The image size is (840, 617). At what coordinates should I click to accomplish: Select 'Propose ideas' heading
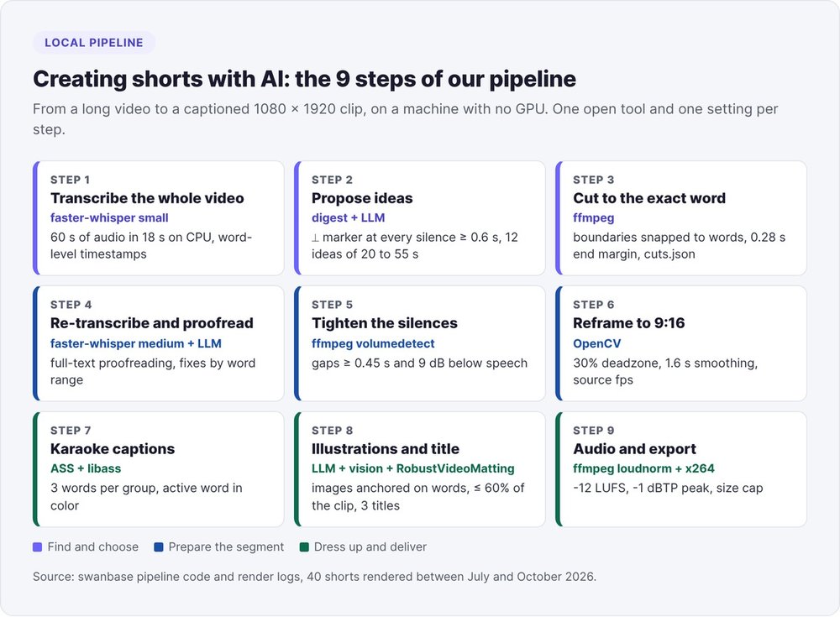pyautogui.click(x=362, y=198)
